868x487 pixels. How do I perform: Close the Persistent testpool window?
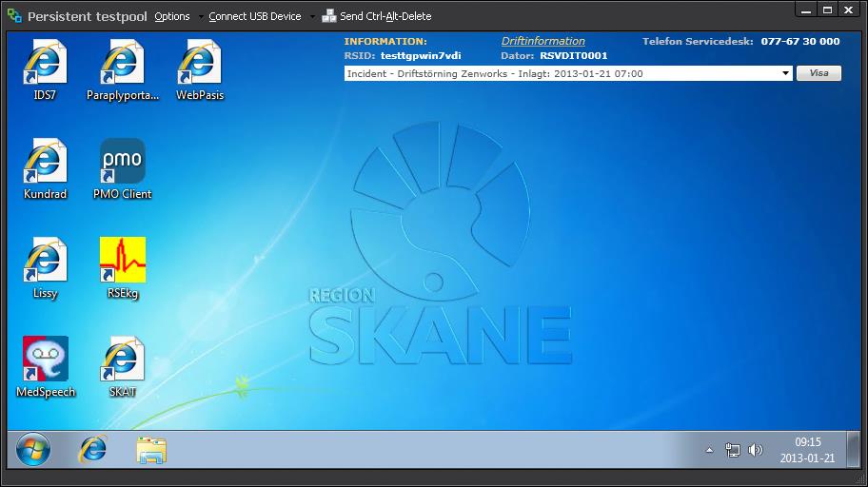point(849,10)
